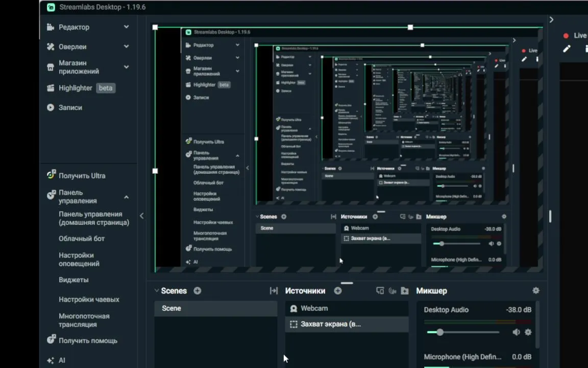Viewport: 588px width, 368px height.
Task: Click the Захват экрана dashed-square icon
Action: tap(293, 324)
